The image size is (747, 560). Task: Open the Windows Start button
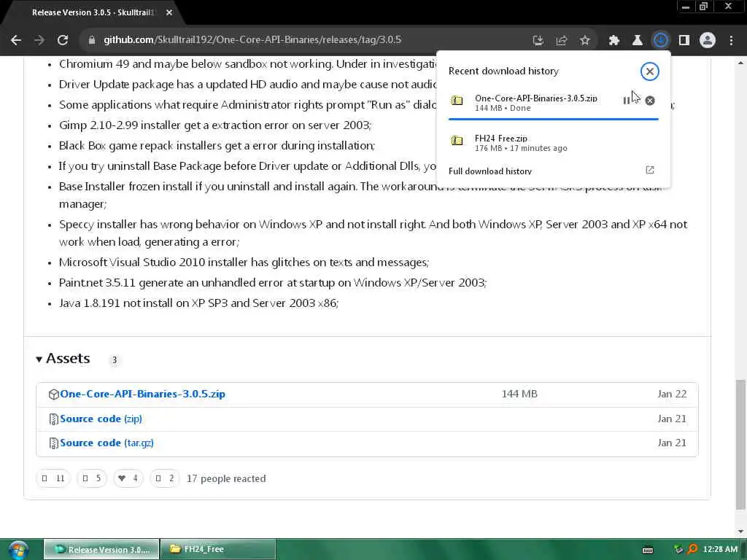coord(18,550)
